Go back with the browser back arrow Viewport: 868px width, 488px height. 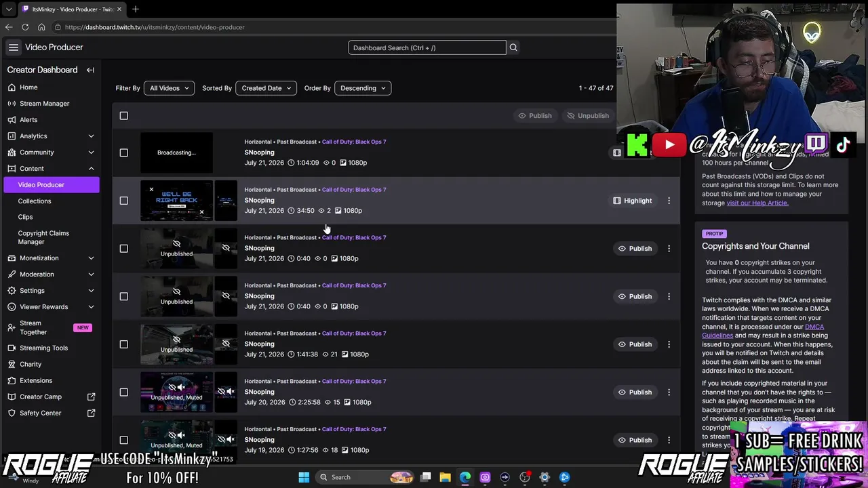9,27
